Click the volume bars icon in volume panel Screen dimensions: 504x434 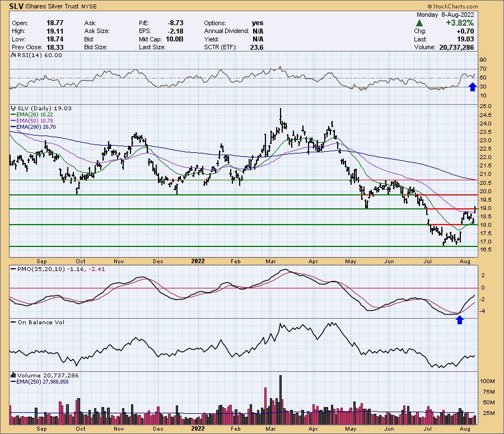[x=13, y=375]
